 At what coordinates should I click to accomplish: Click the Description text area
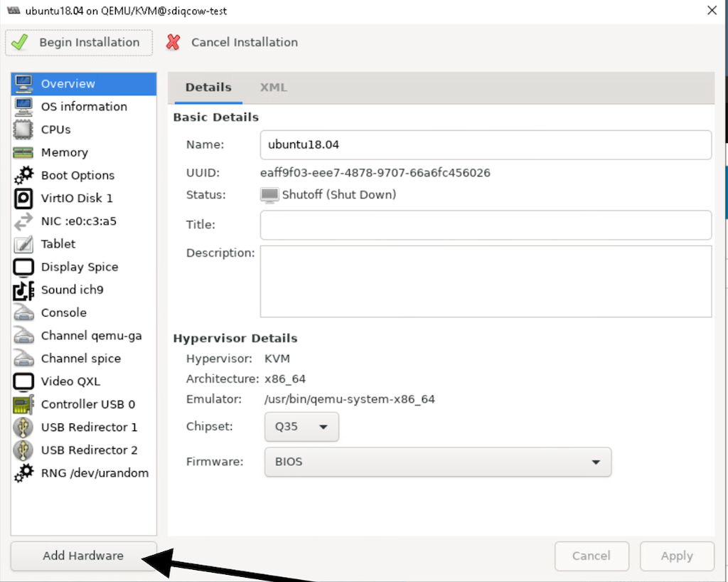point(486,282)
